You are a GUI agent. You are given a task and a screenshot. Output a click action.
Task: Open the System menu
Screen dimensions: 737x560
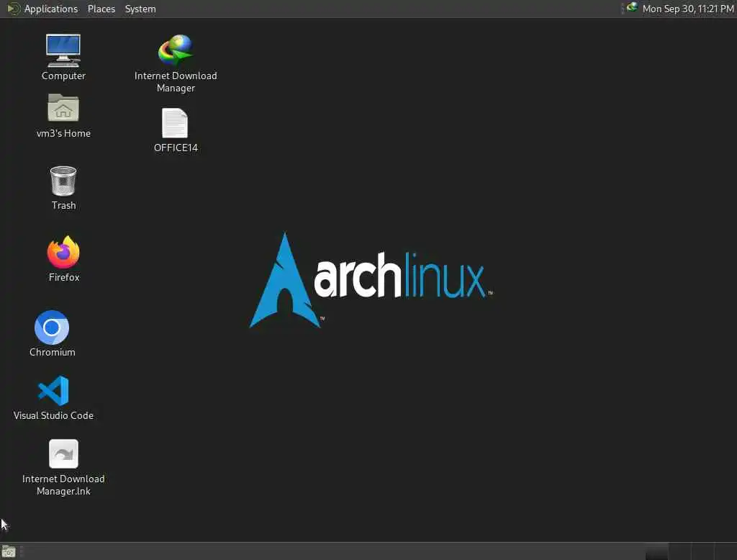[140, 9]
